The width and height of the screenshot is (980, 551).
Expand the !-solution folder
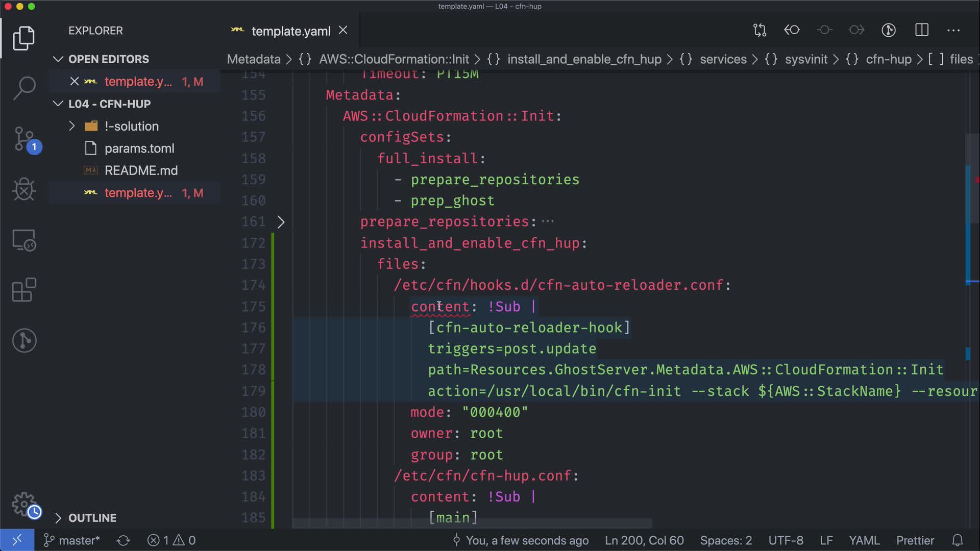pos(72,126)
